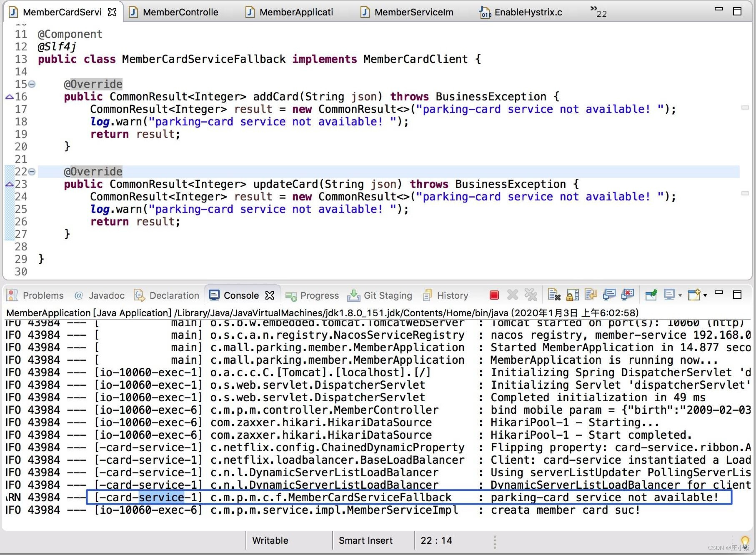
Task: Close the Console view tab
Action: (x=270, y=295)
